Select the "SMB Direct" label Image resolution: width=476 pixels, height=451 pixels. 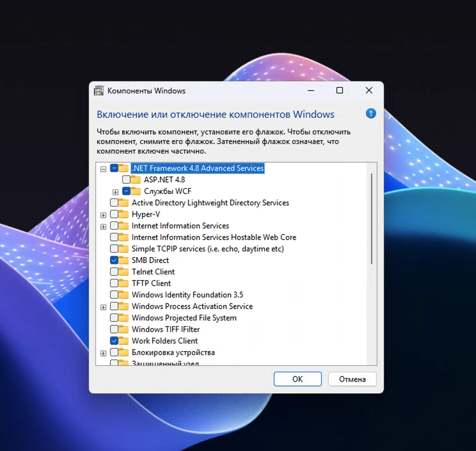pyautogui.click(x=150, y=260)
